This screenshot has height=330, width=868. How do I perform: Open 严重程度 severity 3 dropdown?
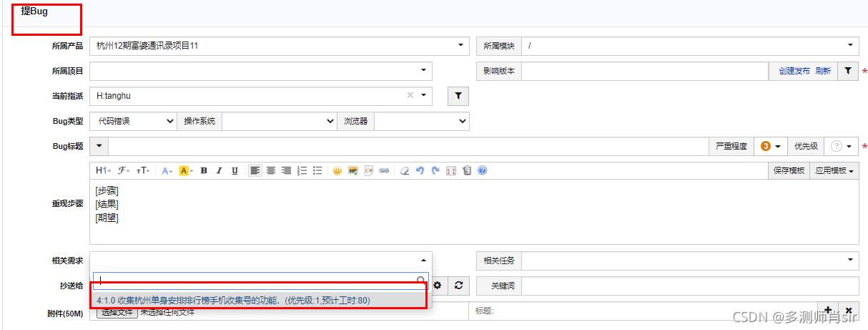(x=771, y=146)
